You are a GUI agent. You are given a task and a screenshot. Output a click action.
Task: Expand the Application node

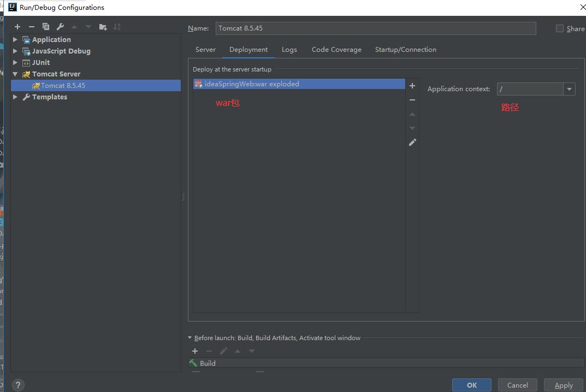15,39
